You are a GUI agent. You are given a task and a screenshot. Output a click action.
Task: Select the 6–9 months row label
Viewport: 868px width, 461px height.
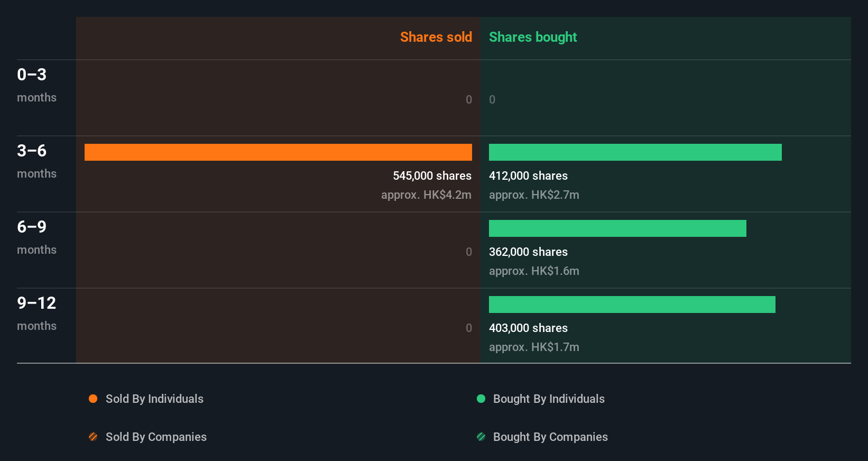click(36, 237)
